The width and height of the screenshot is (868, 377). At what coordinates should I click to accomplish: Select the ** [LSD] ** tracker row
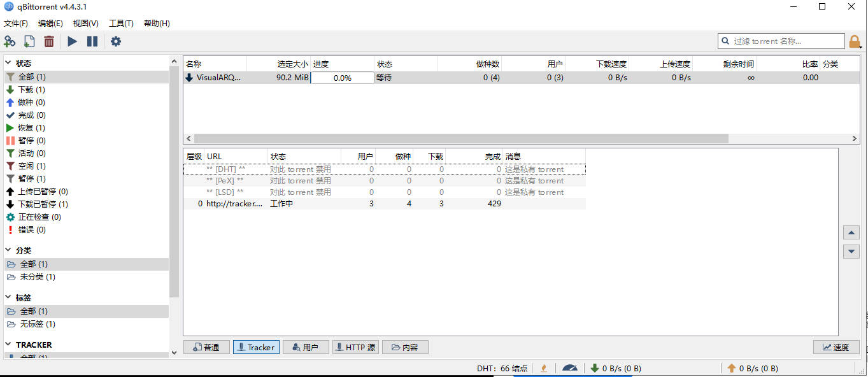tap(384, 192)
